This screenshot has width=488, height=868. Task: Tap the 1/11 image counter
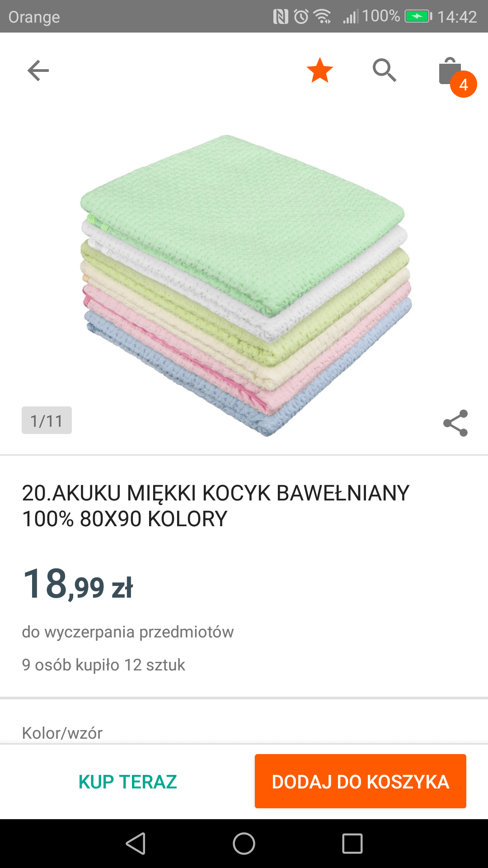47,420
